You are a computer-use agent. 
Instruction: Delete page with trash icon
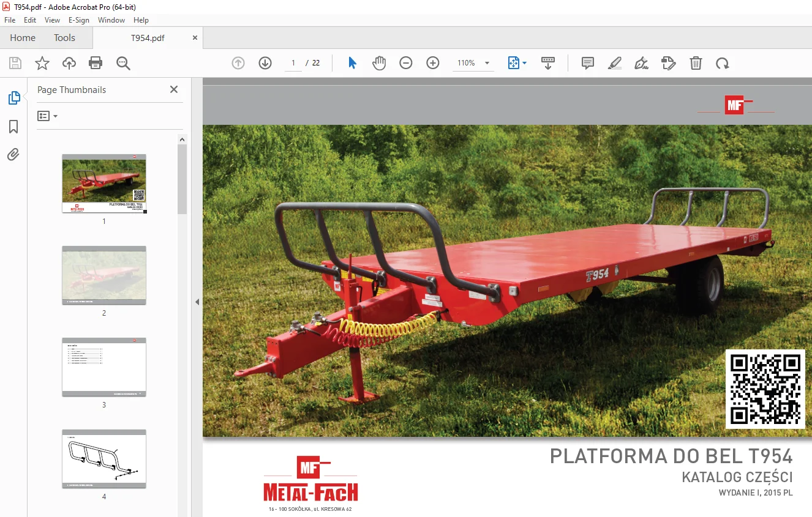pos(696,63)
